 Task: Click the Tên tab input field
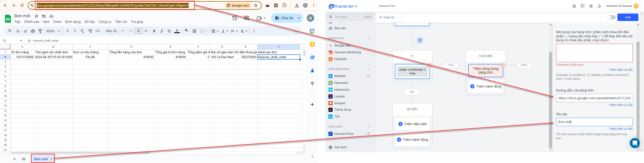pos(594,122)
